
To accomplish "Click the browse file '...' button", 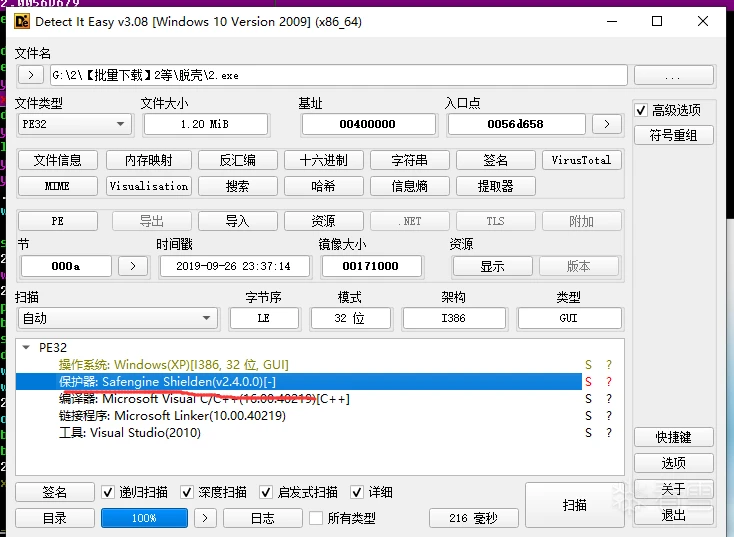I will click(x=674, y=75).
